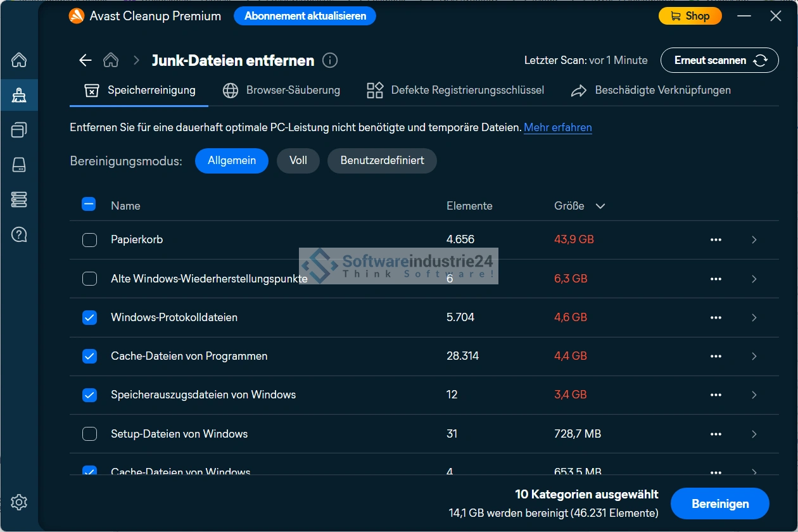The height and width of the screenshot is (532, 798).
Task: Sort by Größe column arrow
Action: (600, 206)
